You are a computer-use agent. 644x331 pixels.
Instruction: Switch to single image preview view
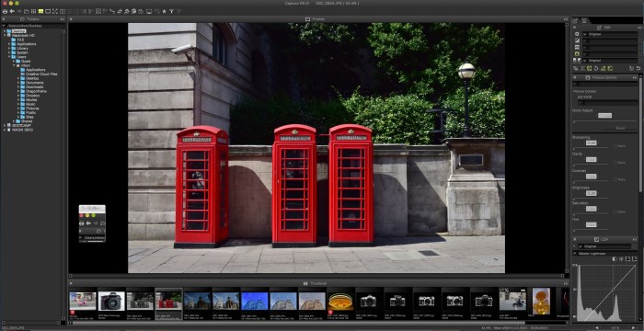coord(48,11)
